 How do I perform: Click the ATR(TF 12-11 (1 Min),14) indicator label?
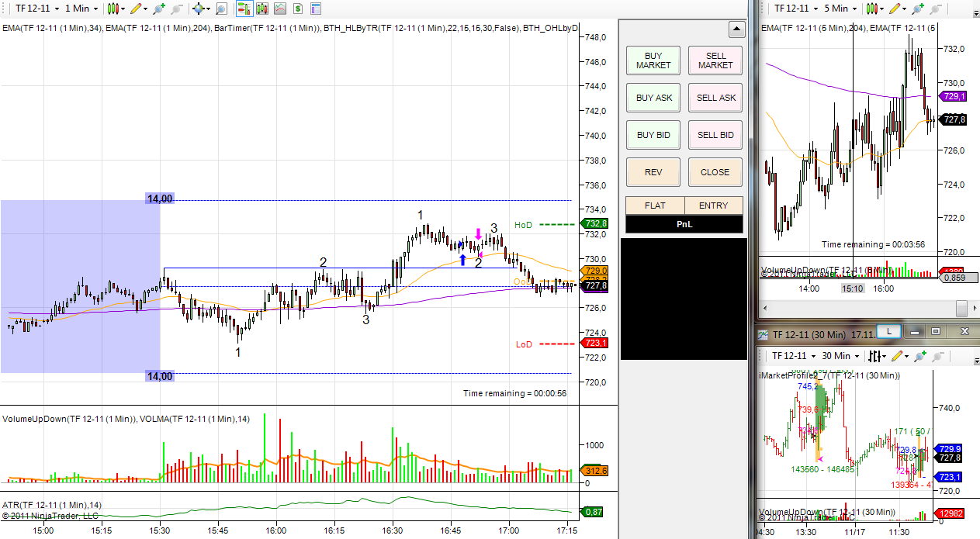click(52, 505)
